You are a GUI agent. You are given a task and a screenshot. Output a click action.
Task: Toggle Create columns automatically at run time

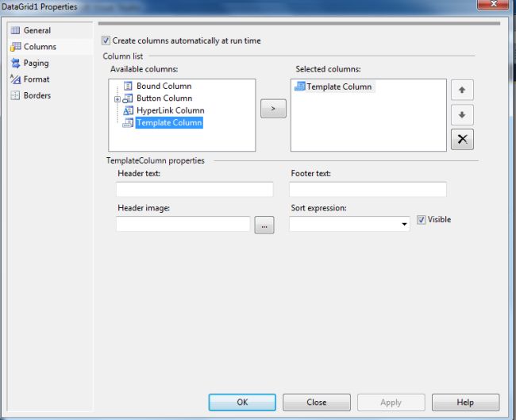(106, 40)
